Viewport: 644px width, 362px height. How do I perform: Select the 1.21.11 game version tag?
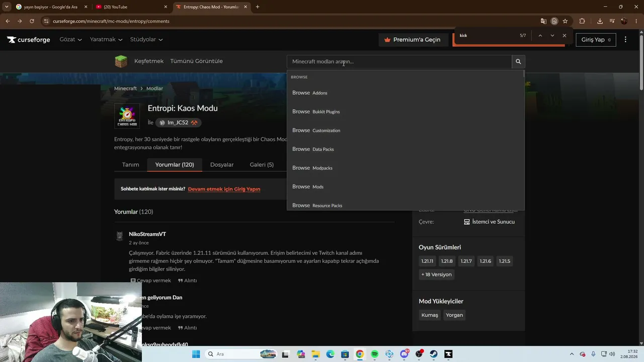[427, 261]
